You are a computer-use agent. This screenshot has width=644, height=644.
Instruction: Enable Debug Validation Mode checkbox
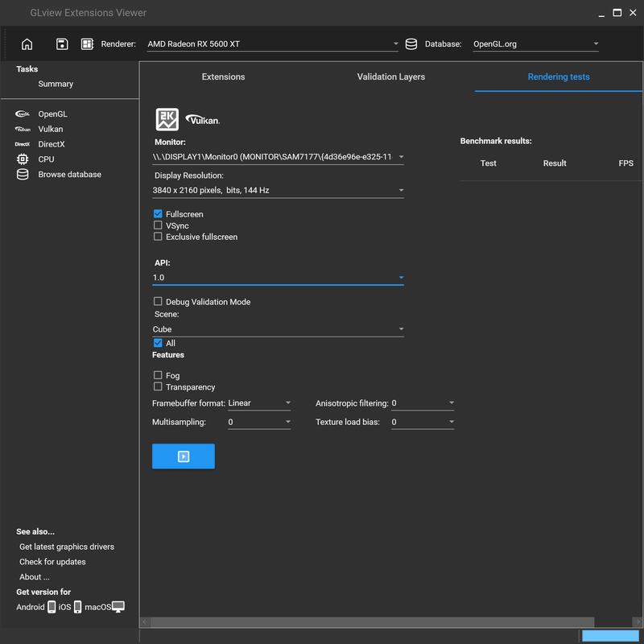(x=158, y=301)
